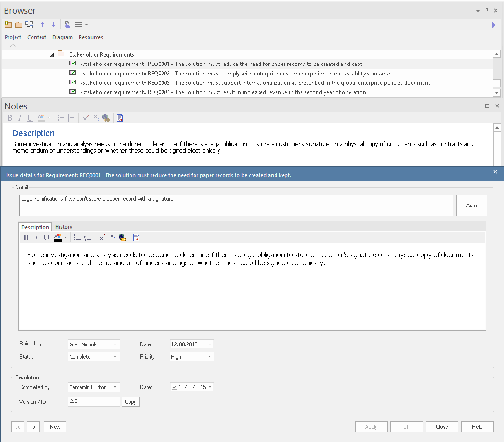Click superscript icon in issue Description toolbar

(x=102, y=237)
